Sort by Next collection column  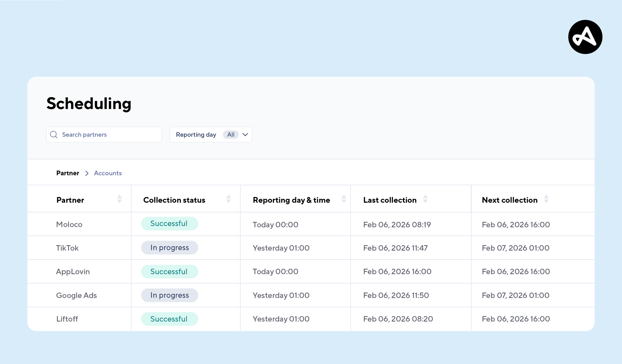point(546,199)
